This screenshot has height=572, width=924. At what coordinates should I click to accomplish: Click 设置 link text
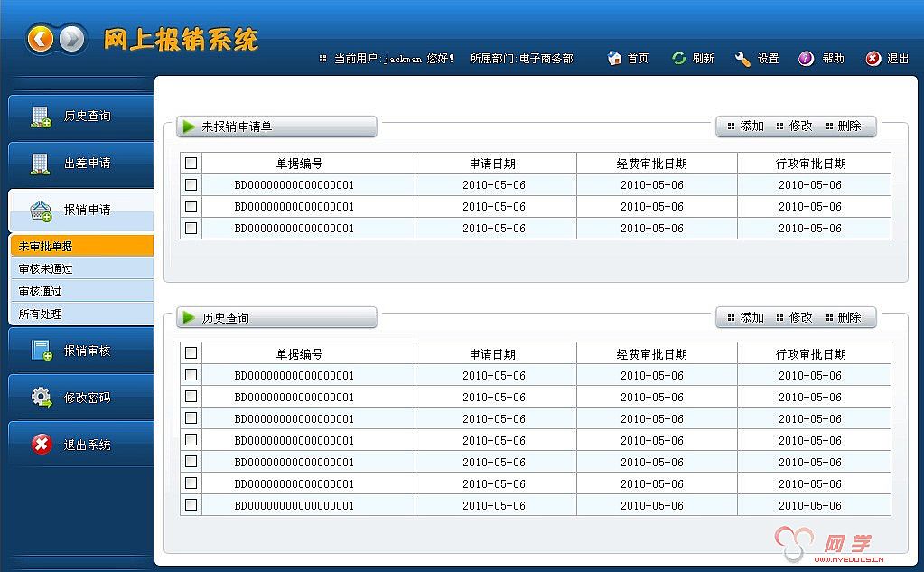(x=769, y=59)
